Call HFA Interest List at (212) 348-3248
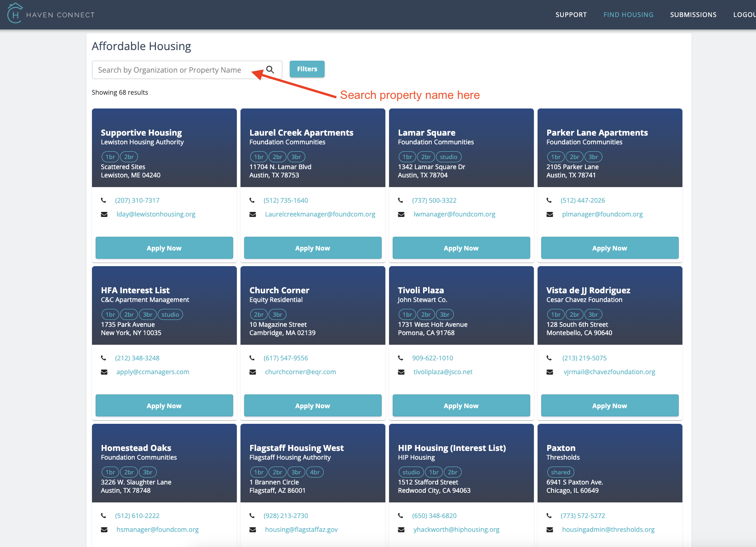The image size is (756, 547). tap(137, 358)
